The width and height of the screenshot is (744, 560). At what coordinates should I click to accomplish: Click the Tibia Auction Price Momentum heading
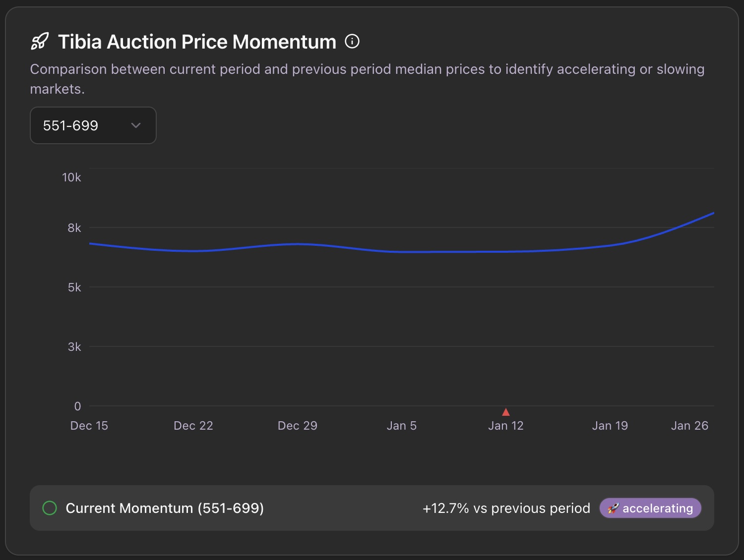pyautogui.click(x=197, y=42)
